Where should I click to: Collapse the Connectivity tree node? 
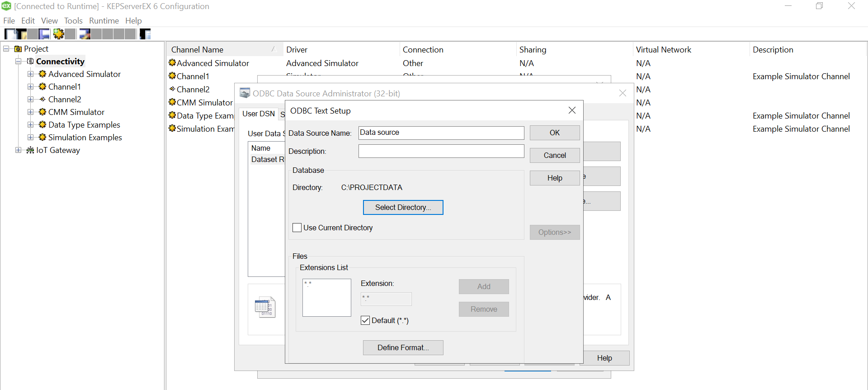[18, 62]
